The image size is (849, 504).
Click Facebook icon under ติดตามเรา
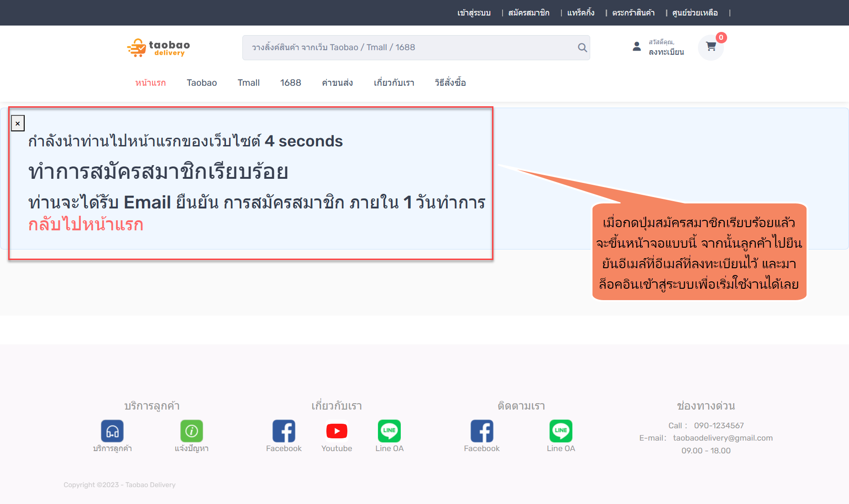click(482, 431)
